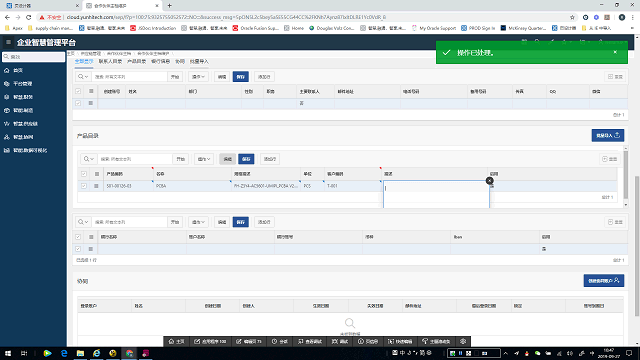
Task: Open Microsoft Edge from the taskbar
Action: pyautogui.click(x=64, y=353)
